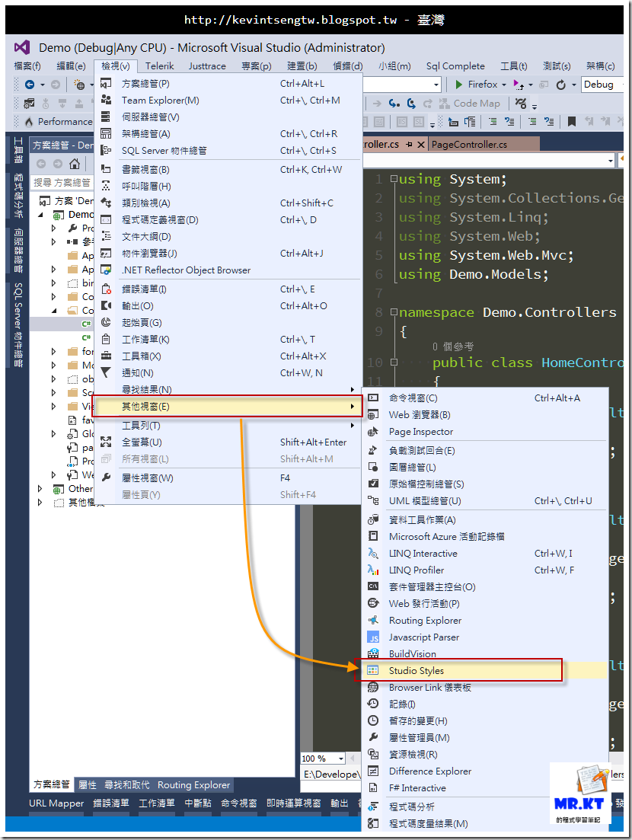Open the URL Mapper panel tab

[x=56, y=803]
